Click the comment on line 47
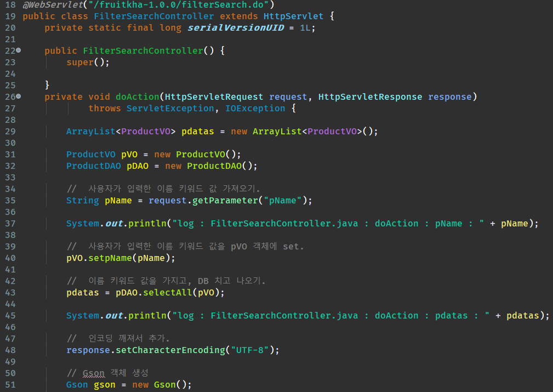Screen dimensions: 553x392 [x=118, y=338]
